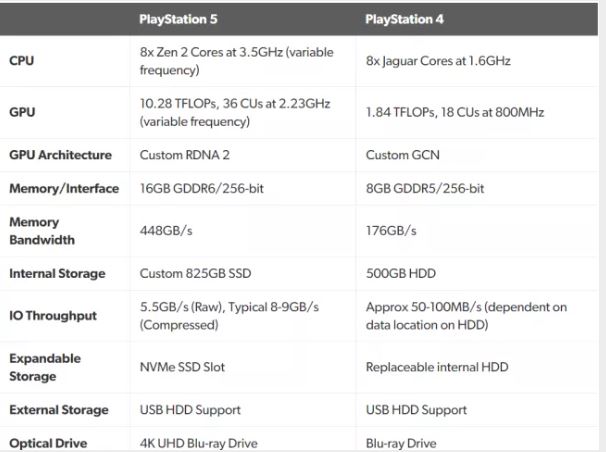Select the GPU row label
The image size is (606, 452).
(22, 112)
